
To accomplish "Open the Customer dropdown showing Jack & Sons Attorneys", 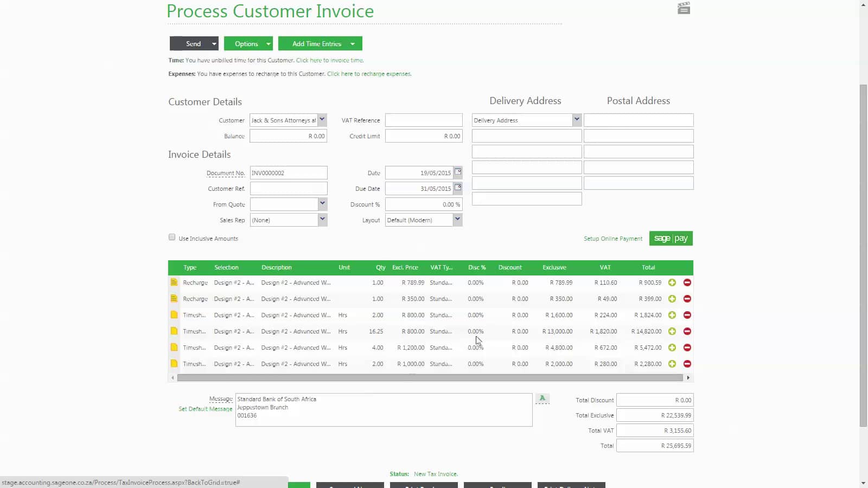I will (322, 120).
